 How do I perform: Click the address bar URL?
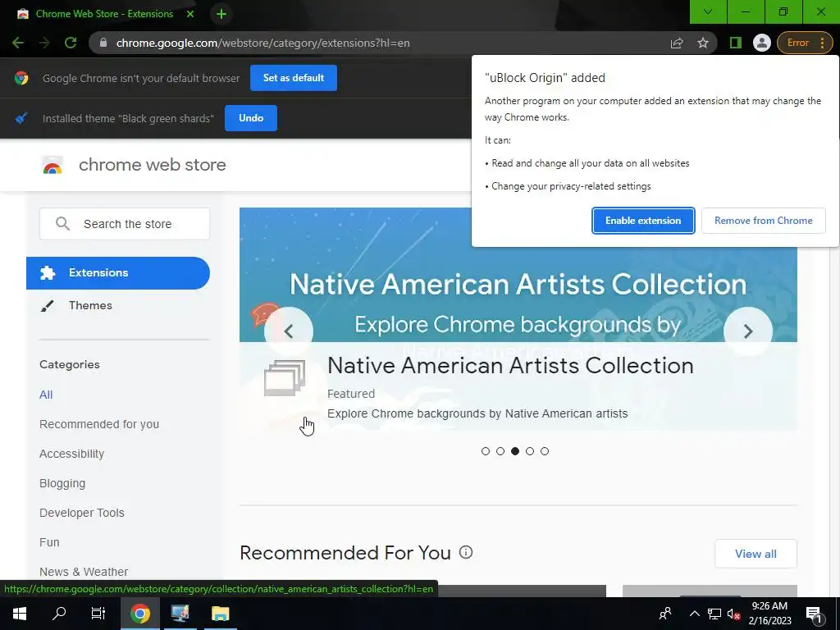(x=262, y=43)
